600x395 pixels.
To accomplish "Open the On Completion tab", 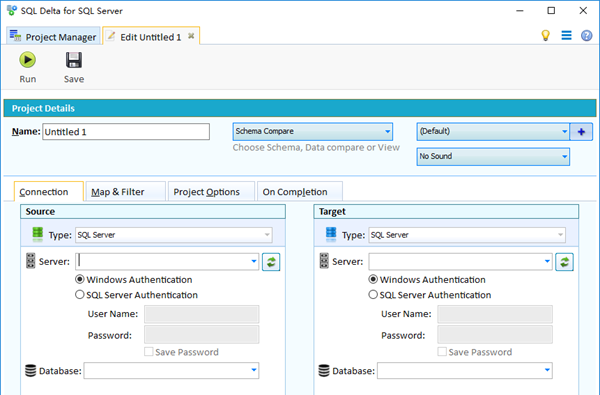I will point(300,191).
